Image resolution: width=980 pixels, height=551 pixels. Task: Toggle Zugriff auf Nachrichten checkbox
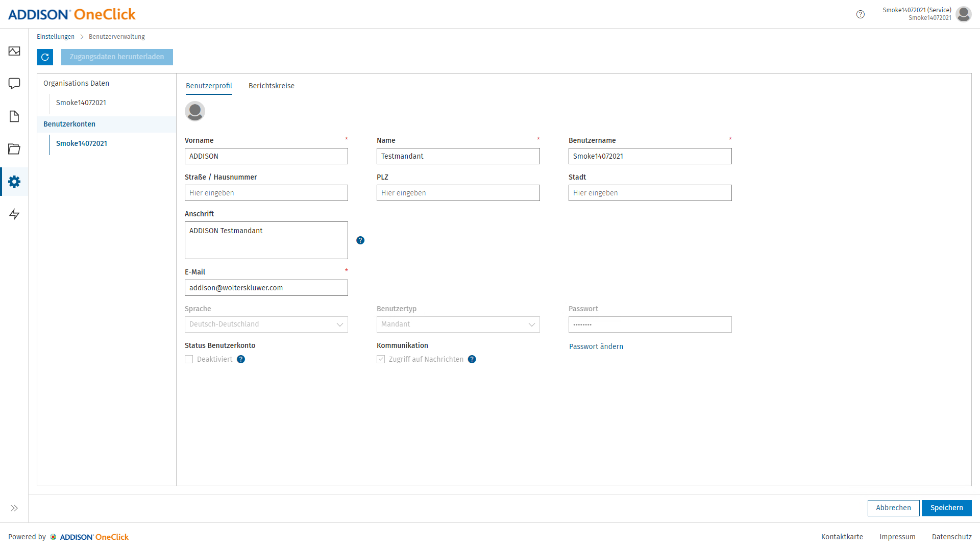click(381, 359)
